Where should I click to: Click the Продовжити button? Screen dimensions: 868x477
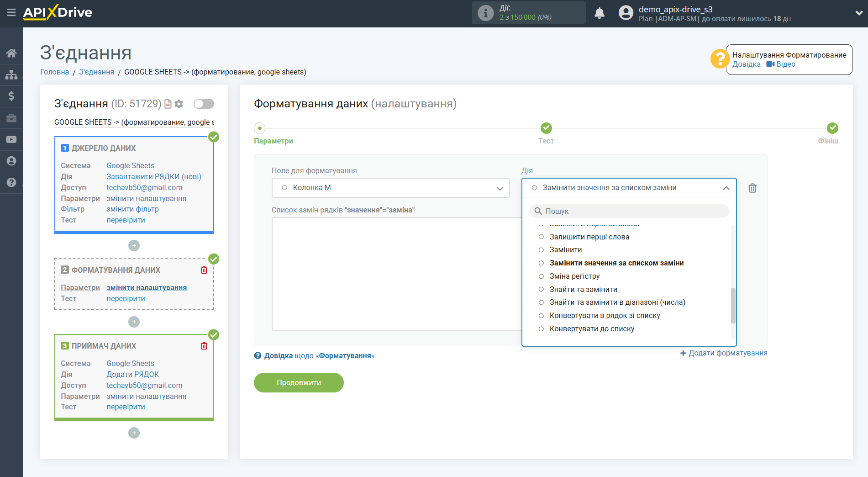click(x=299, y=383)
